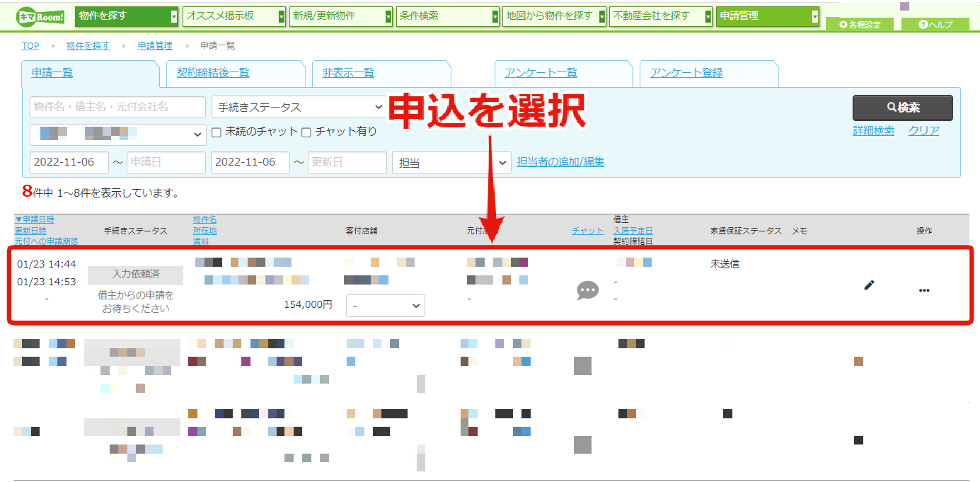The width and height of the screenshot is (980, 482).
Task: Open 担当者の追加/編集 link
Action: coord(560,161)
